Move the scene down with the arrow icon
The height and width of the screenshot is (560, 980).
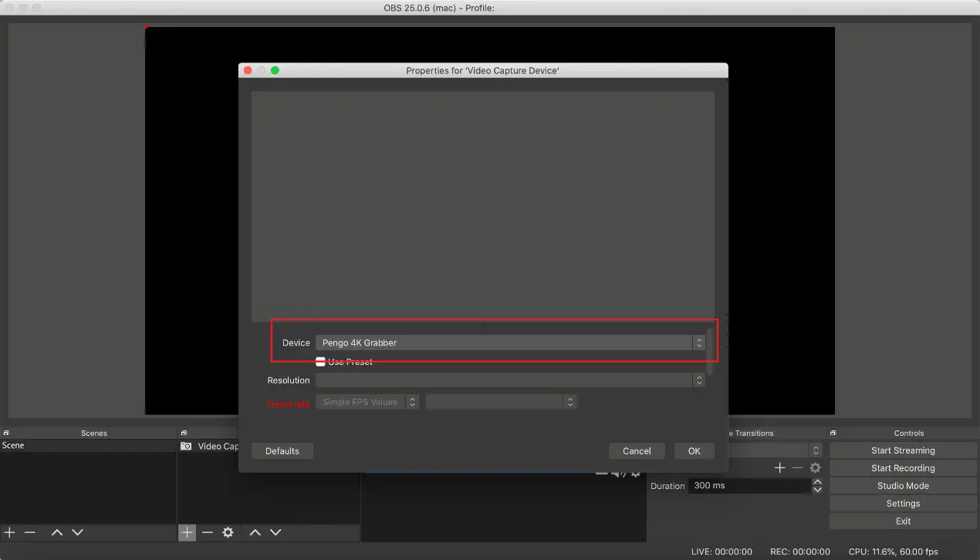76,532
